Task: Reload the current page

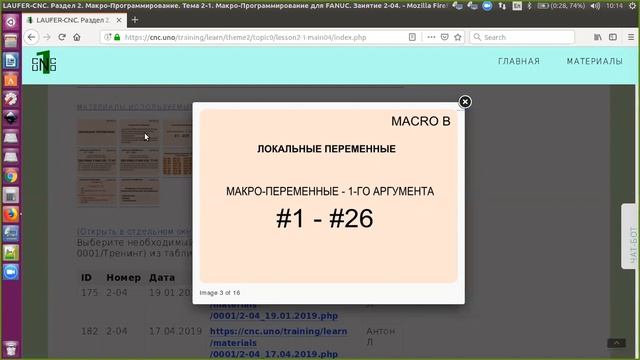Action: click(62, 37)
